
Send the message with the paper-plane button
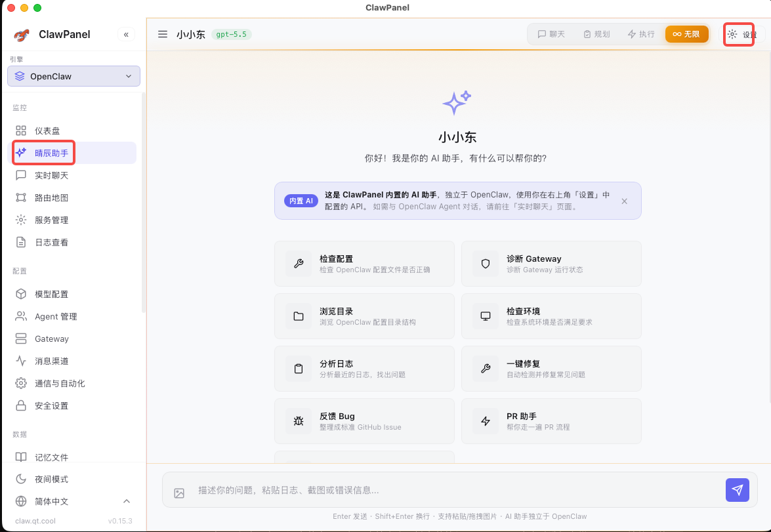click(x=737, y=490)
